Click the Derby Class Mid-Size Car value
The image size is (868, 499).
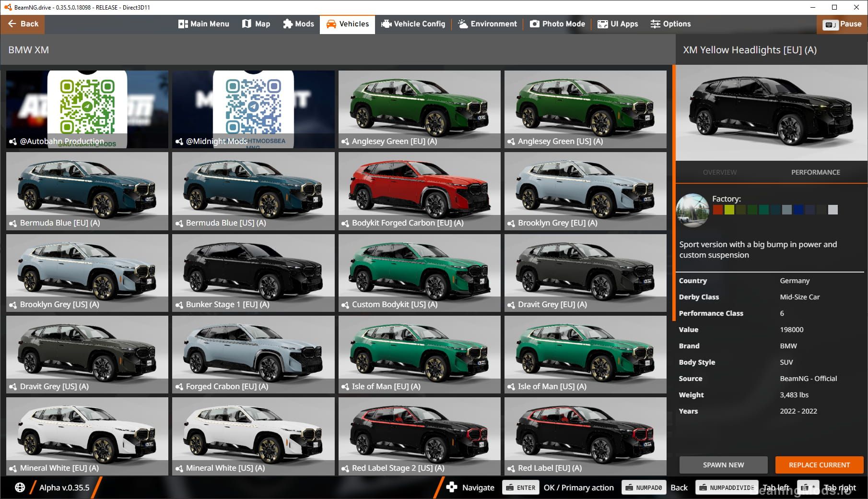point(800,297)
